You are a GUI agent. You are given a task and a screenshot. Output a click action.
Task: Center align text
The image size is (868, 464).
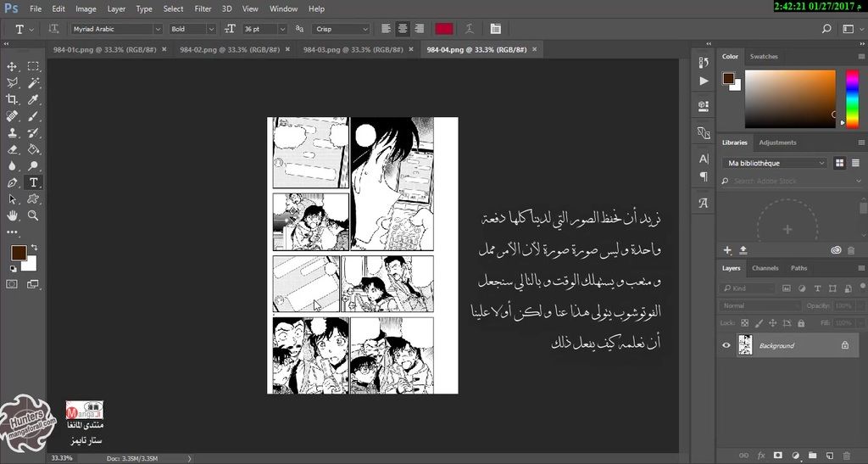coord(403,29)
